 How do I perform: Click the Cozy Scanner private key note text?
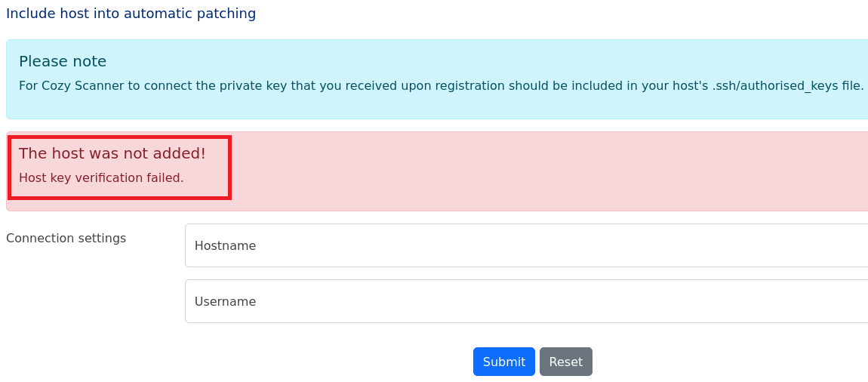point(377,85)
